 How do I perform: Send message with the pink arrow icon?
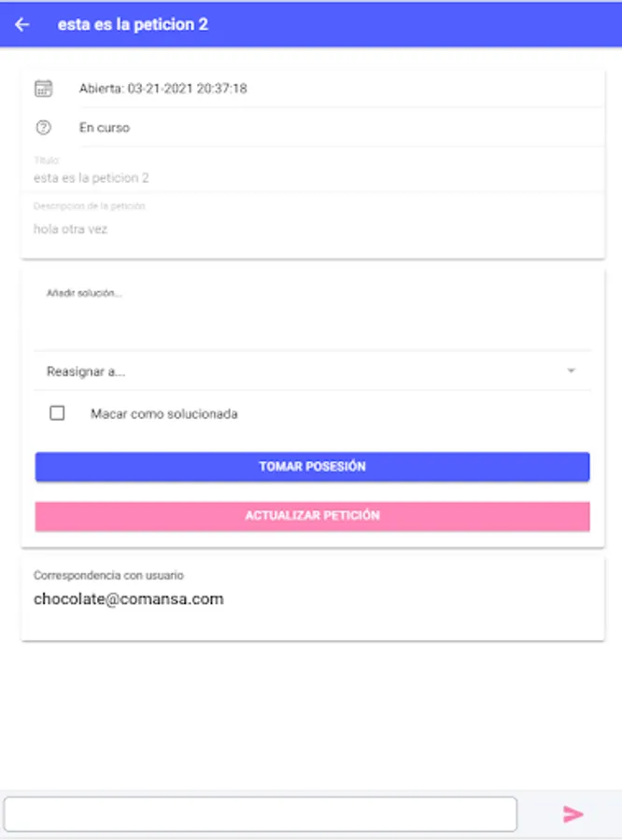pyautogui.click(x=573, y=814)
